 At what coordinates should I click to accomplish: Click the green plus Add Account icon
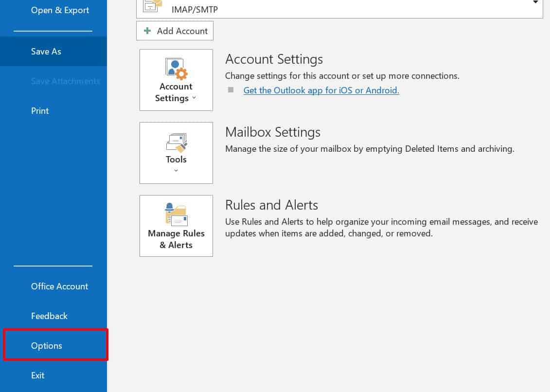(x=147, y=31)
